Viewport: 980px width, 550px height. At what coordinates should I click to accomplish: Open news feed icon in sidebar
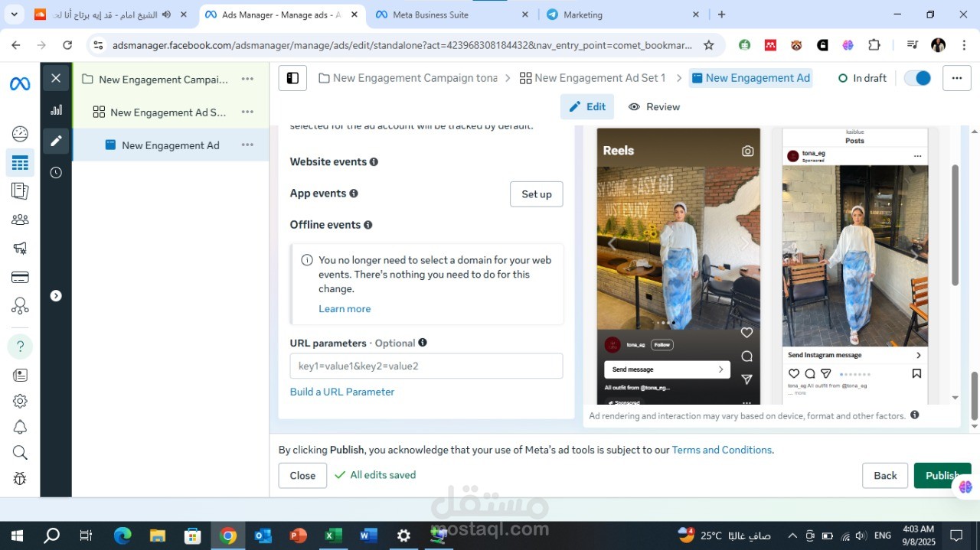coord(20,375)
